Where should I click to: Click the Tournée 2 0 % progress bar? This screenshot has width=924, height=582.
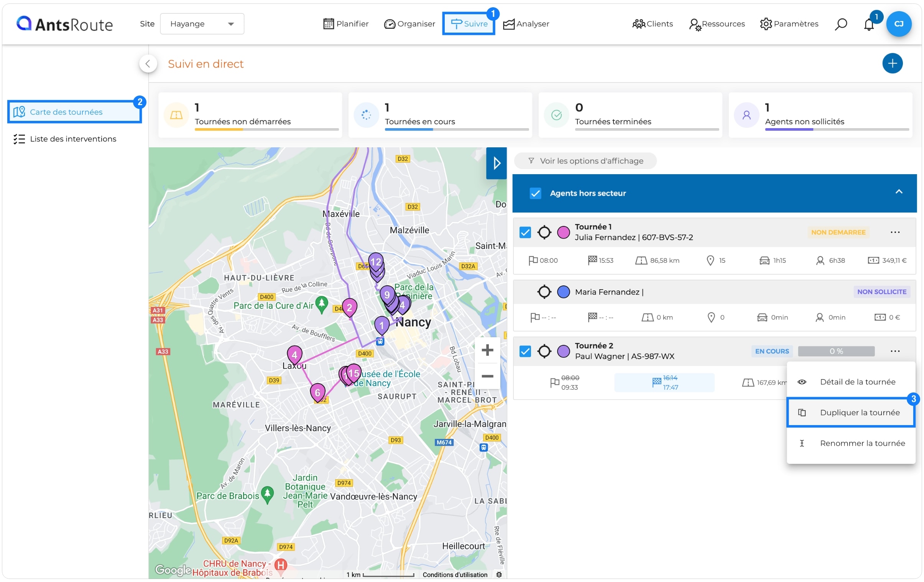click(x=836, y=351)
